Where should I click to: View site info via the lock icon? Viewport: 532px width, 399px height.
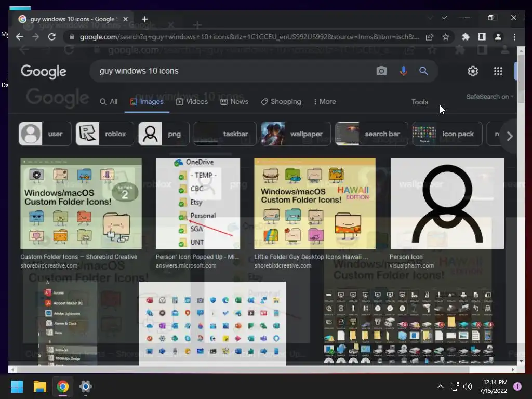point(72,37)
